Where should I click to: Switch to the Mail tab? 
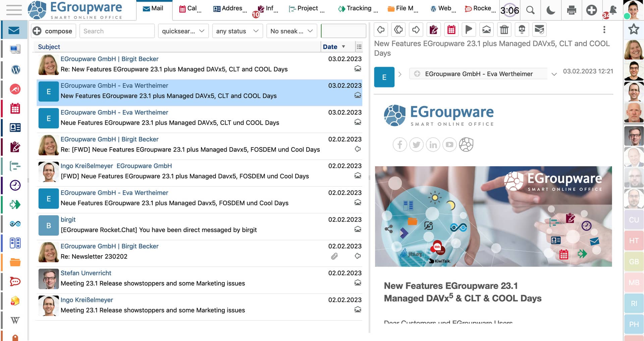coord(154,8)
